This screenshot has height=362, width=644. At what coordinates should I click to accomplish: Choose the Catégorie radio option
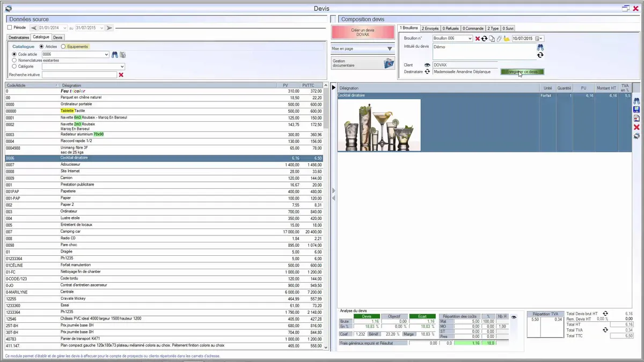[14, 66]
